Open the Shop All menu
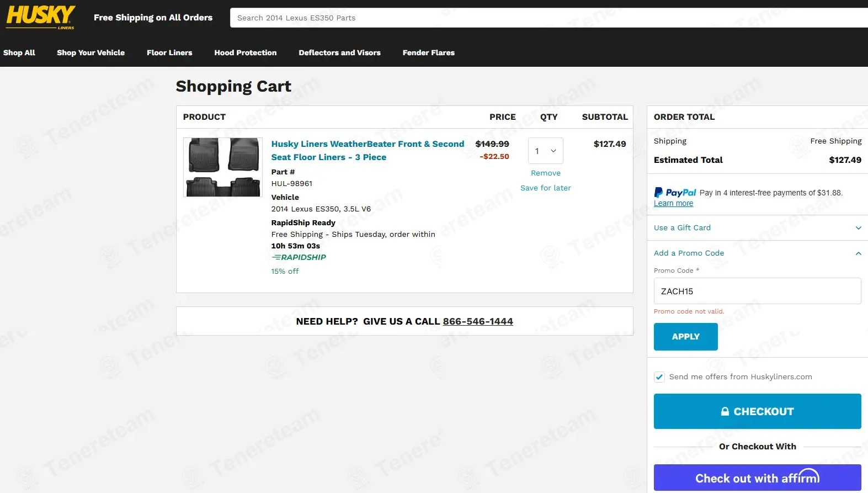 [x=19, y=52]
